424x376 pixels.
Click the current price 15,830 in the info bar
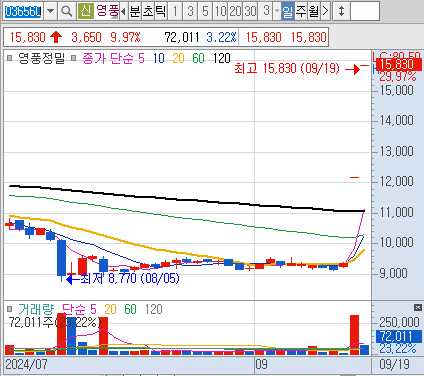27,37
